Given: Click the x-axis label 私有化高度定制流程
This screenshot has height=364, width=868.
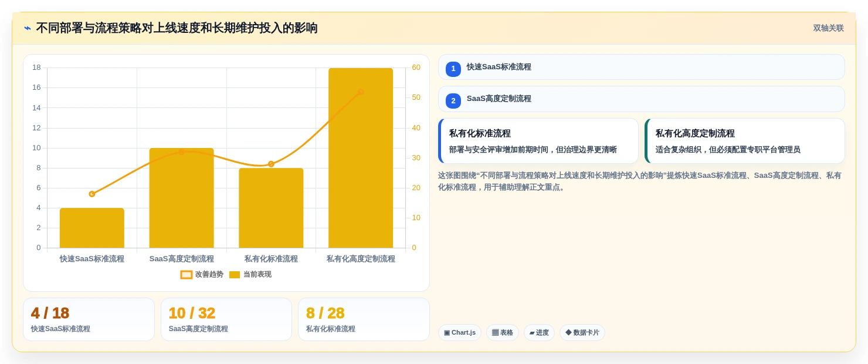Looking at the screenshot, I should click(x=361, y=259).
